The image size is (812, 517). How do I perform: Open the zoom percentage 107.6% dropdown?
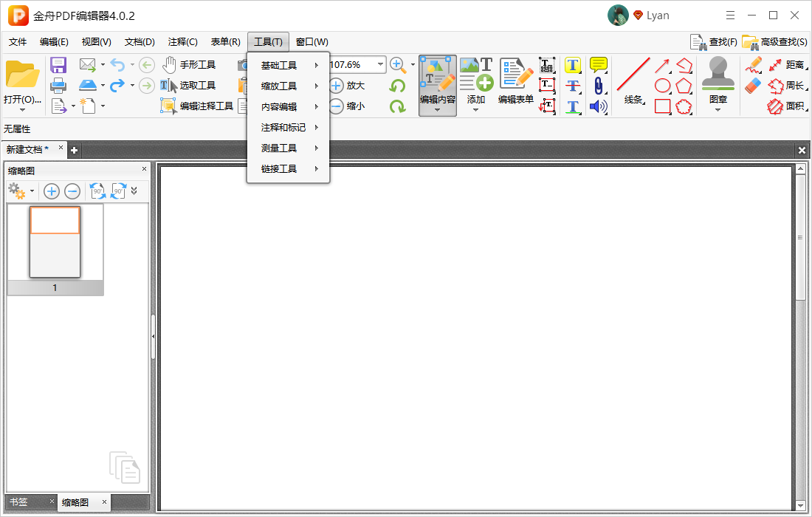click(x=381, y=65)
